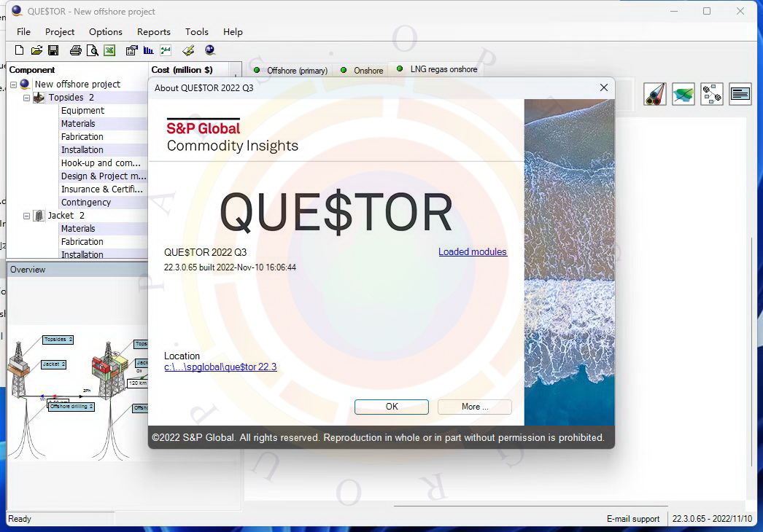763x532 pixels.
Task: Click the Topsides 2 label in overview diagram
Action: (x=58, y=340)
